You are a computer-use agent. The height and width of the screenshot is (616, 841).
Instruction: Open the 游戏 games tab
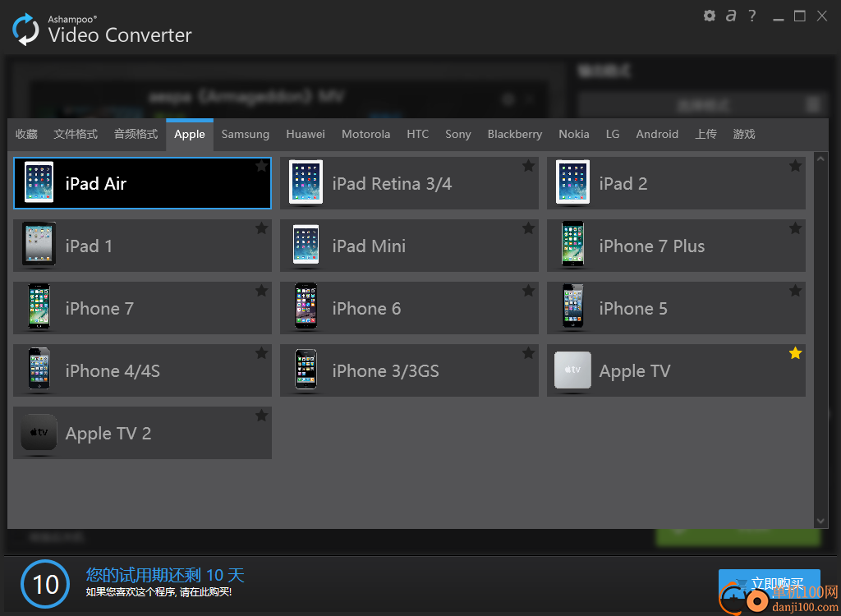(x=744, y=134)
